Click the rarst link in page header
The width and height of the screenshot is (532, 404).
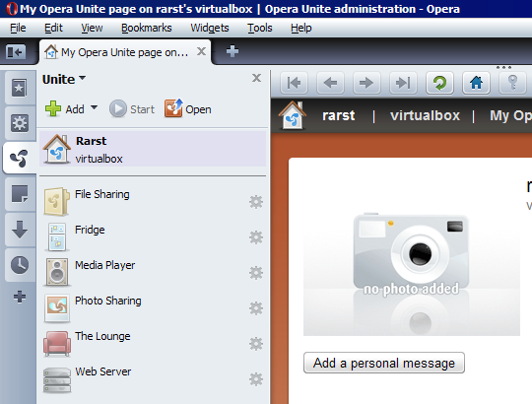coord(339,115)
